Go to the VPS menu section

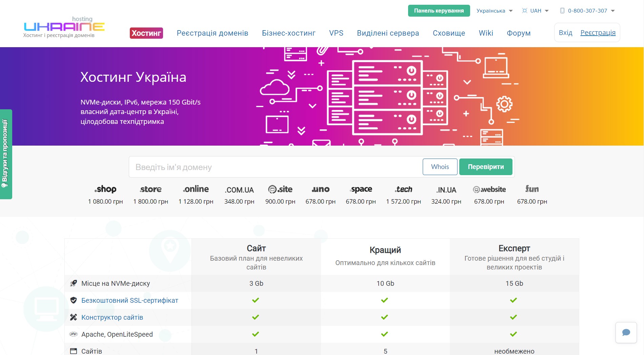(x=336, y=33)
